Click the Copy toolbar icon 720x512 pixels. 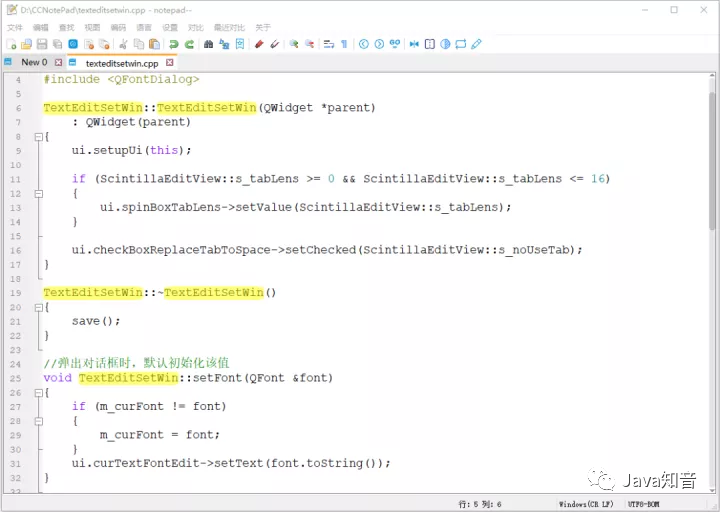[x=139, y=44]
